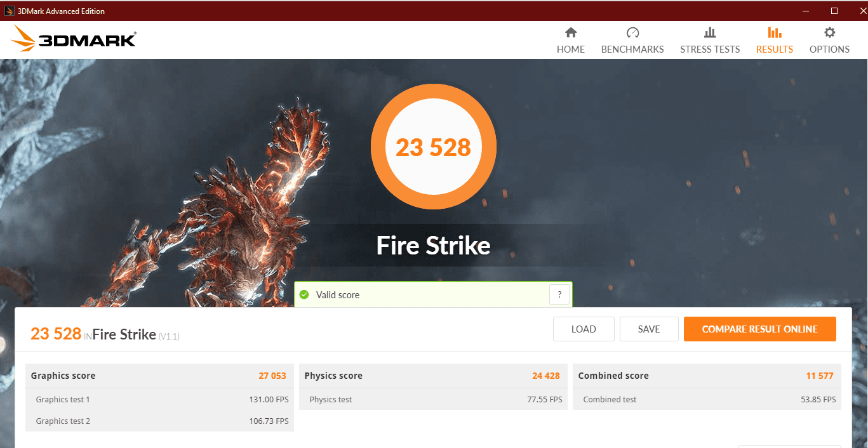Switch to the BENCHMARKS tab
Viewport: 868px width, 448px height.
pos(632,41)
